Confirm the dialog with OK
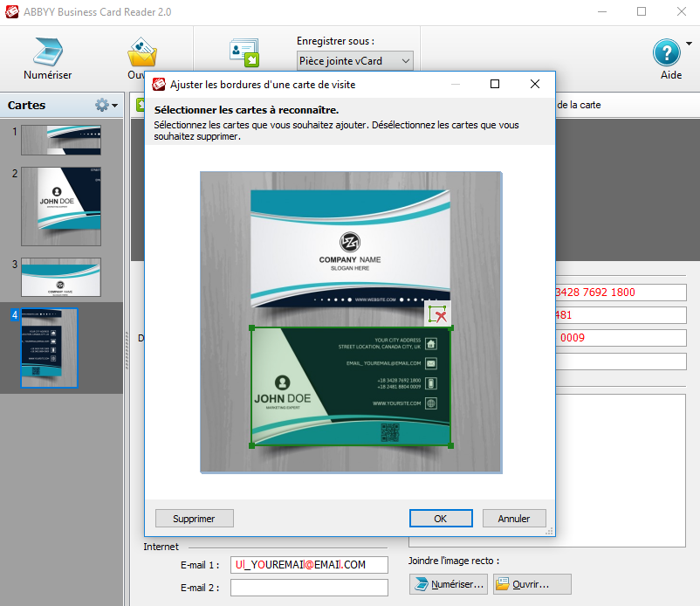This screenshot has width=700, height=606. [441, 518]
